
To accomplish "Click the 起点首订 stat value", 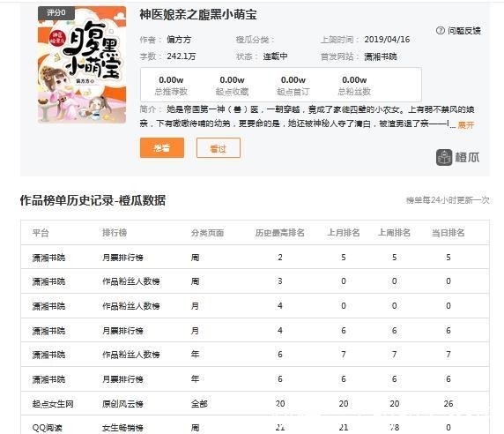I will 293,79.
